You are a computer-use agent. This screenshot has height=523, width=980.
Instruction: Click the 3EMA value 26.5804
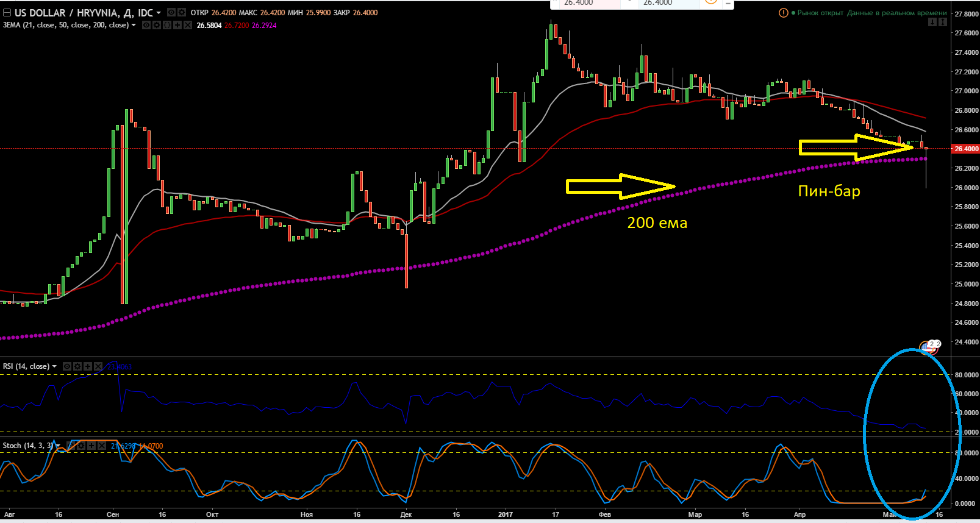coord(209,26)
